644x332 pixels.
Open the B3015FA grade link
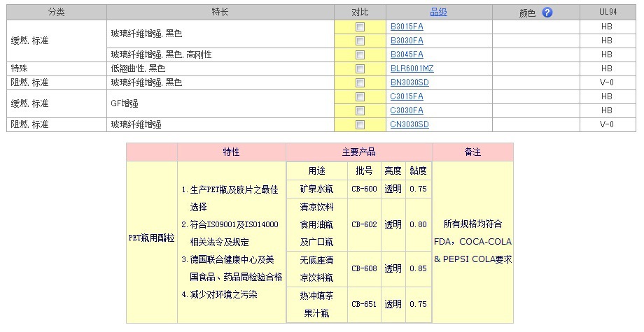point(407,27)
